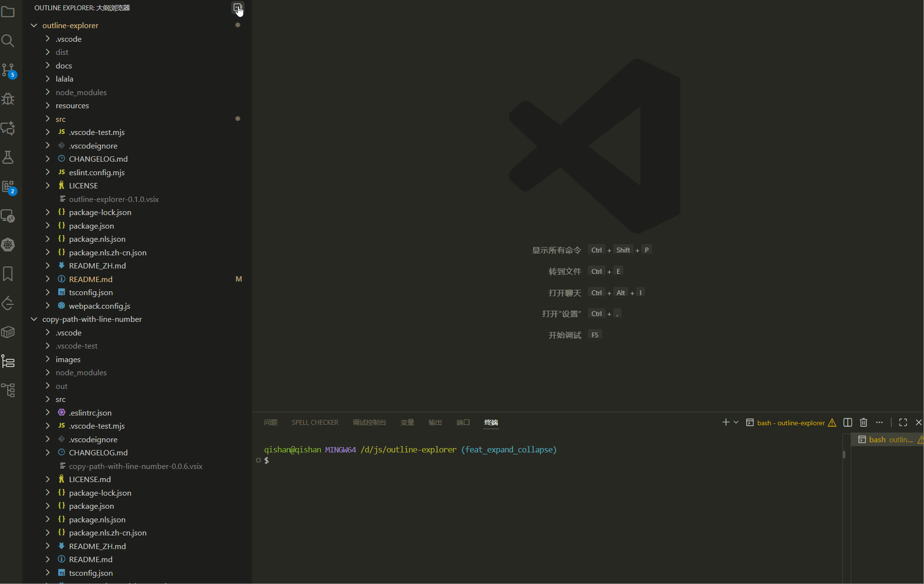Click the plus icon to create new terminal

point(726,422)
